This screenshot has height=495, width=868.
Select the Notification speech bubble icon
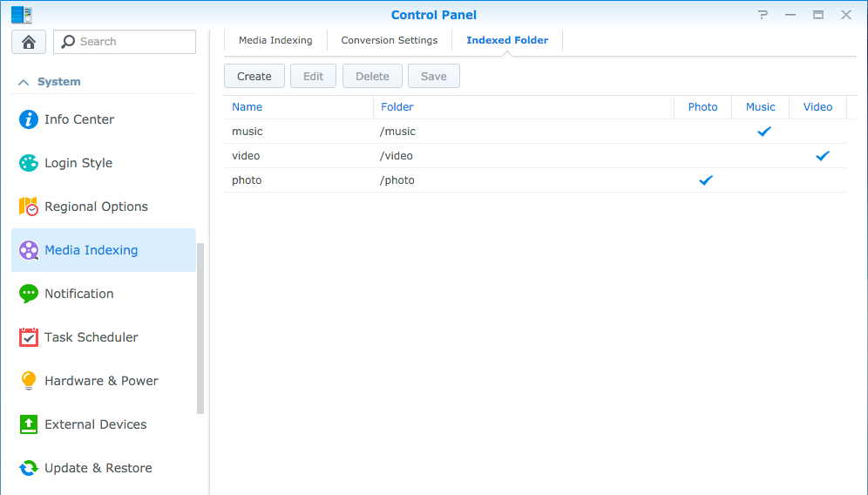pos(29,294)
